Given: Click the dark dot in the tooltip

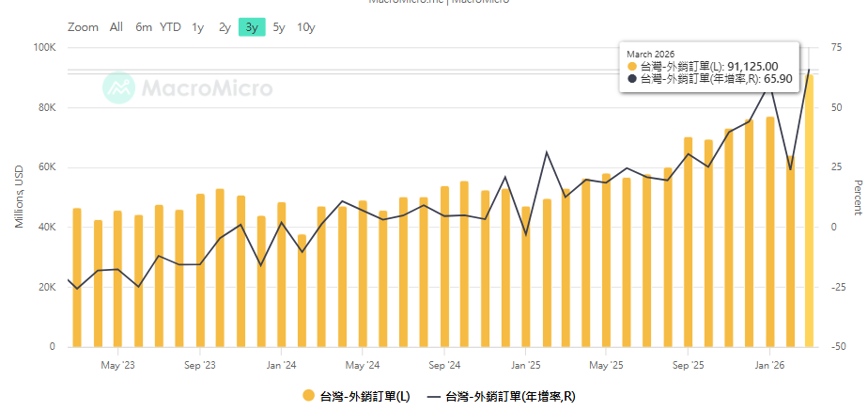Looking at the screenshot, I should [x=631, y=79].
